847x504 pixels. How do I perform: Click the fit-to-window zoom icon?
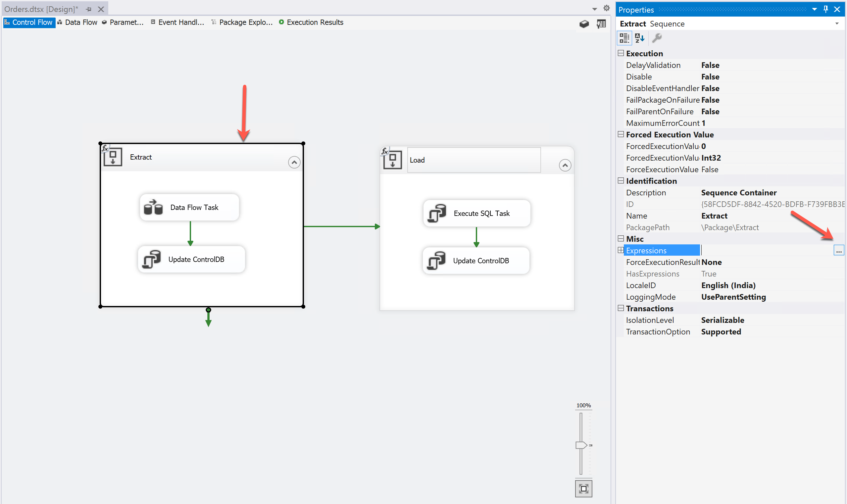pyautogui.click(x=583, y=489)
